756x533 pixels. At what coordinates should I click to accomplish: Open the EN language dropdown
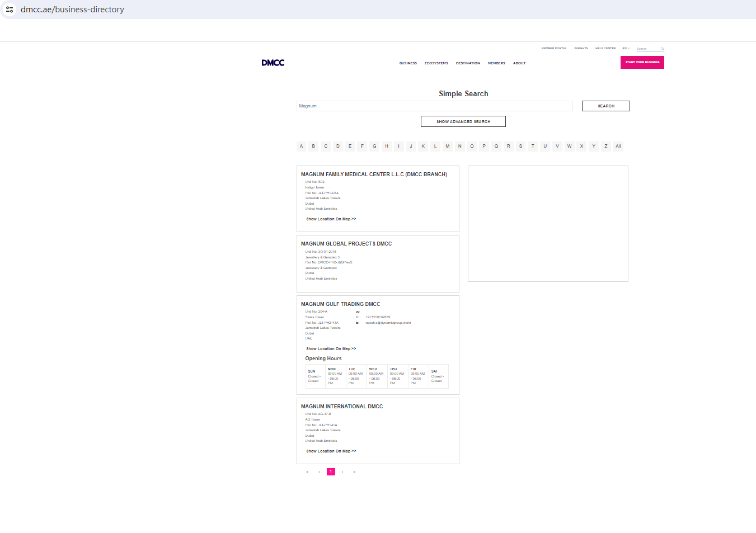626,48
